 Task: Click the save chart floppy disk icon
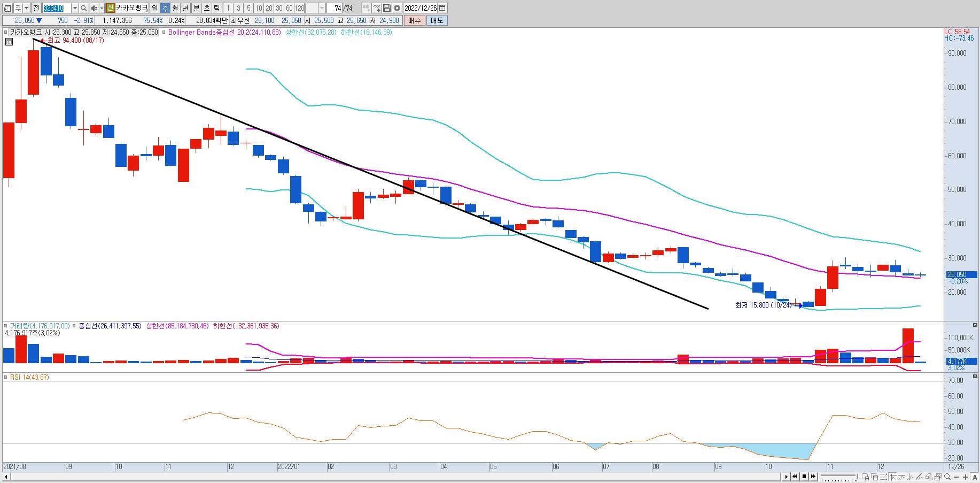387,8
